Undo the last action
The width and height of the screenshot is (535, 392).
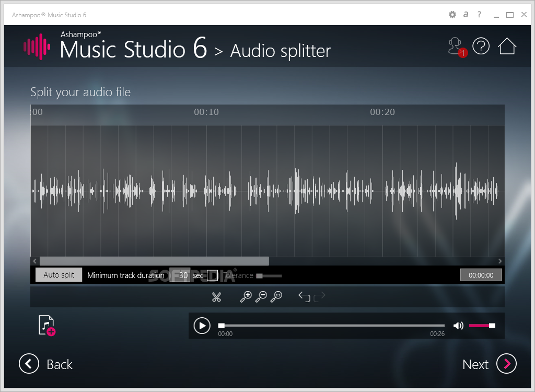(x=304, y=297)
